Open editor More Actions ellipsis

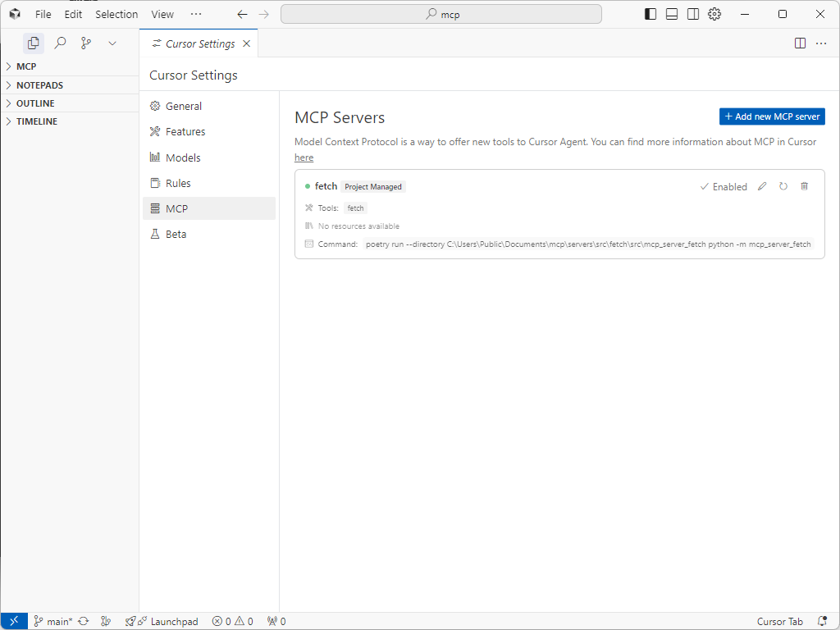821,43
